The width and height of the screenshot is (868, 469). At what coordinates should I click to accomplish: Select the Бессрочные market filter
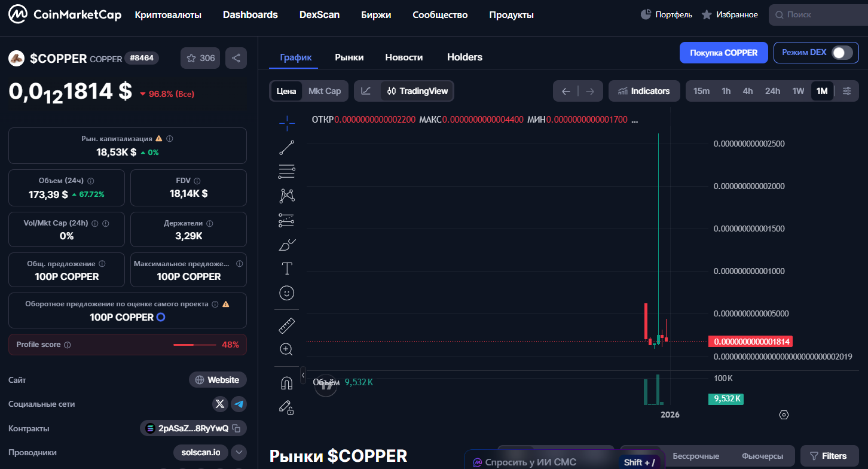[x=696, y=456]
